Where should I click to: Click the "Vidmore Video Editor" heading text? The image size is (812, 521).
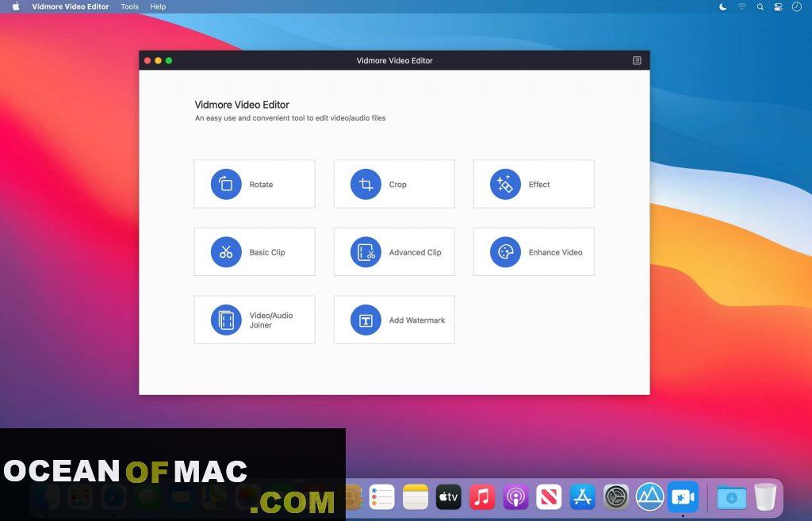point(242,105)
